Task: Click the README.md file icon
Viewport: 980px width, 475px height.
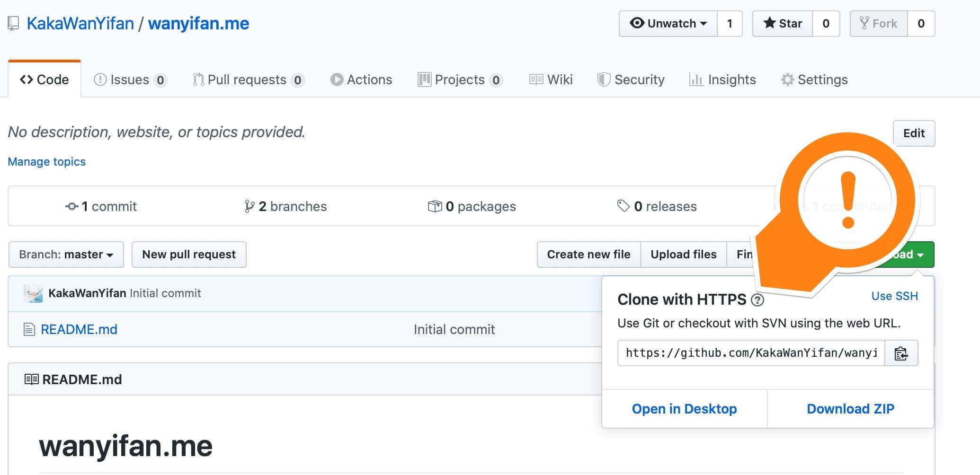Action: (x=29, y=329)
